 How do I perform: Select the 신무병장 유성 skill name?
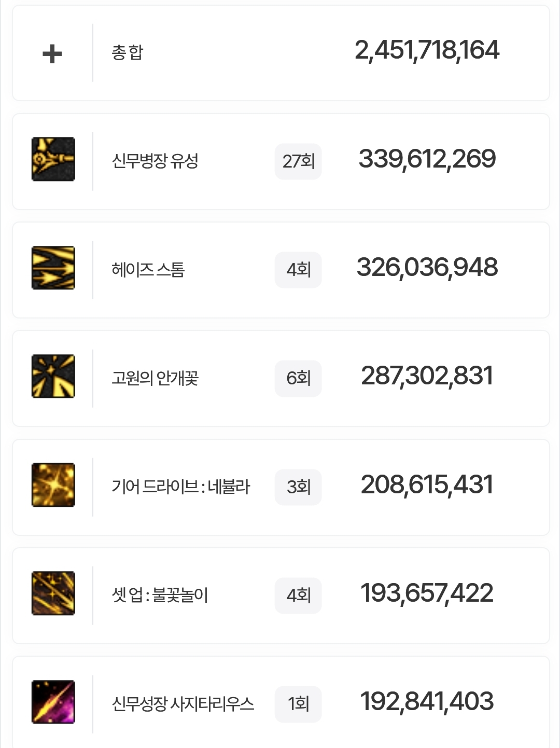pos(155,161)
